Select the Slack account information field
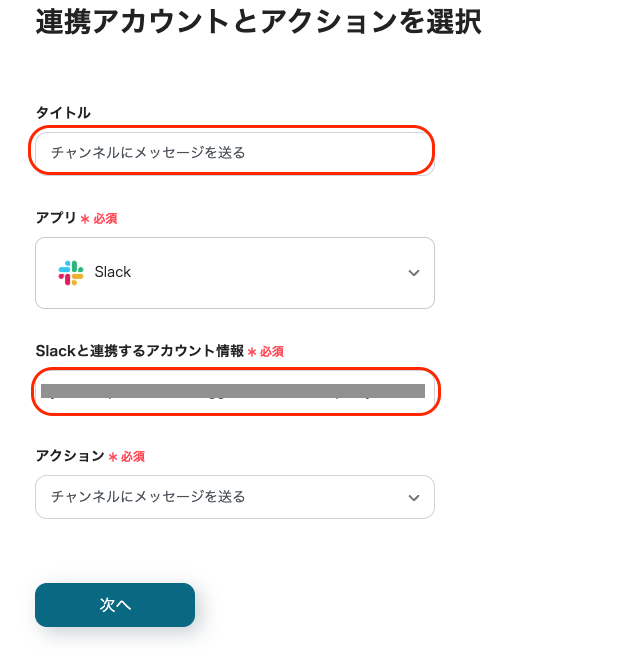Screen dimensions: 627x668 tap(236, 392)
